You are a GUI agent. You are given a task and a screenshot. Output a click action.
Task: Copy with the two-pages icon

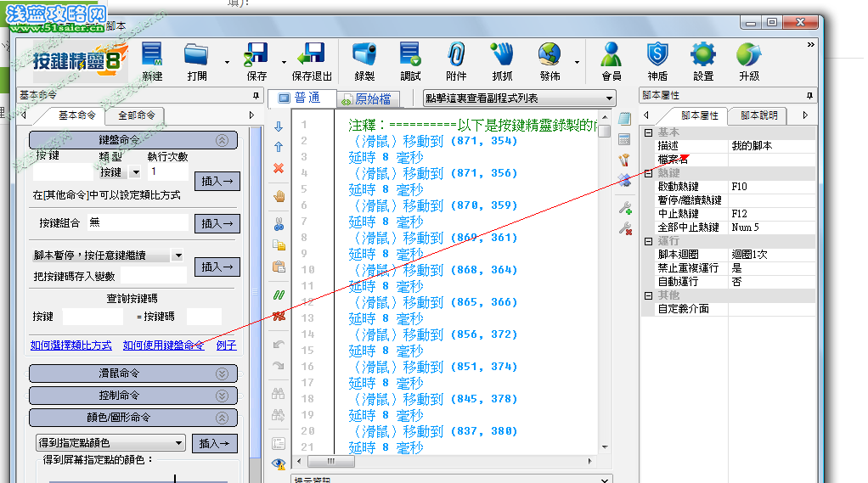tap(279, 244)
